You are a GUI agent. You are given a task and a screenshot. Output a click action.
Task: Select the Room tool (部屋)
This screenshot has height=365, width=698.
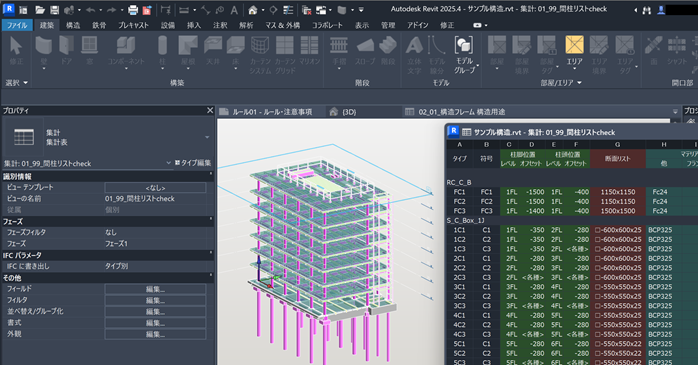[x=497, y=52]
